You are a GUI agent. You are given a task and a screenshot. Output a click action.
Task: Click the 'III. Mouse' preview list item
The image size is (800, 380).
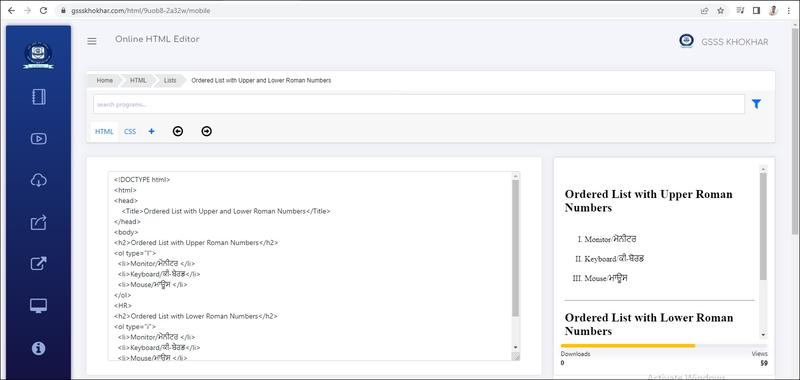(599, 278)
